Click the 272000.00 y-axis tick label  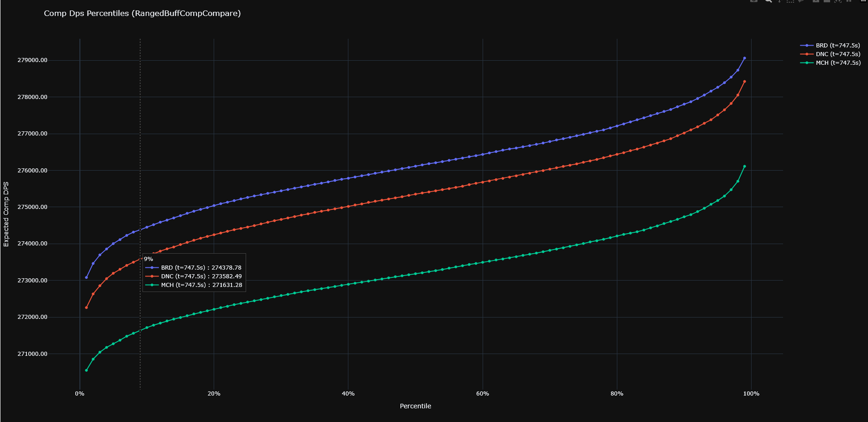pos(32,317)
